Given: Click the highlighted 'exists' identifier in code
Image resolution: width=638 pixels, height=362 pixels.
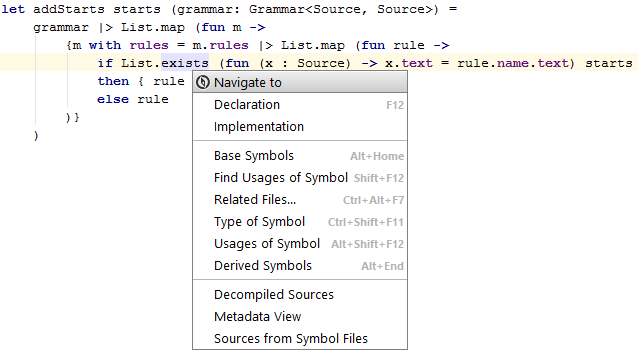Looking at the screenshot, I should click(x=185, y=63).
